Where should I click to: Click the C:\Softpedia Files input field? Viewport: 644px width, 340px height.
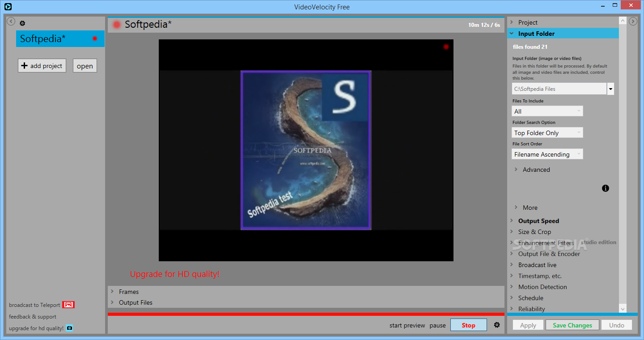(559, 89)
